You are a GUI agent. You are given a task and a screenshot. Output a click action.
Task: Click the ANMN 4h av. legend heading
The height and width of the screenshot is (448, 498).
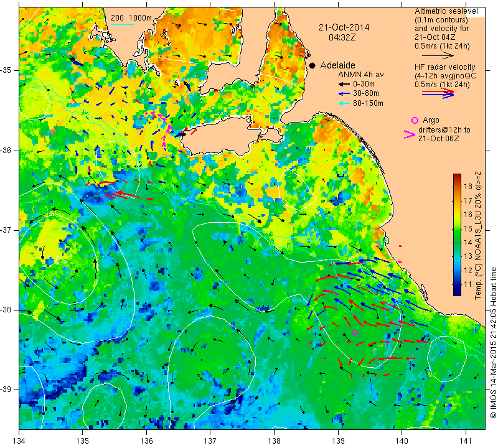(362, 75)
